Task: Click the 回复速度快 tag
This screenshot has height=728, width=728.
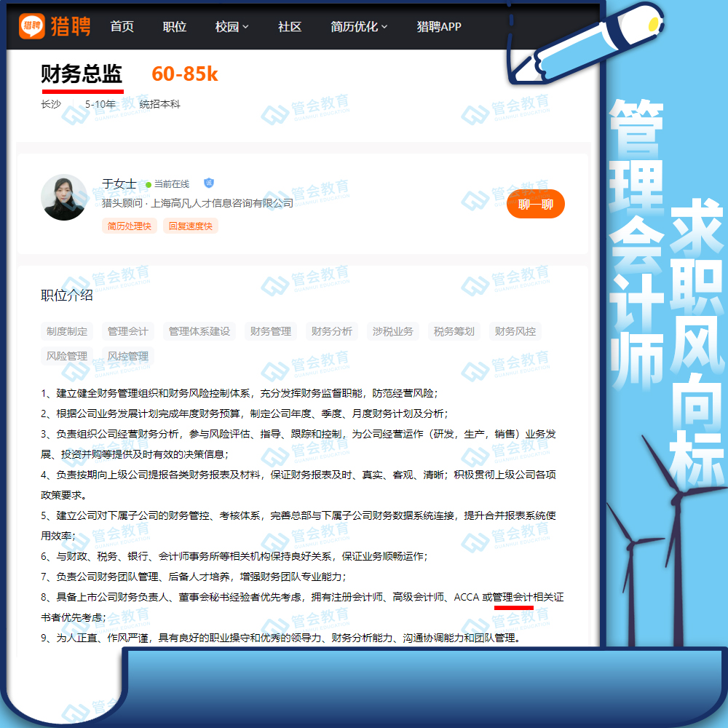Action: (x=190, y=226)
